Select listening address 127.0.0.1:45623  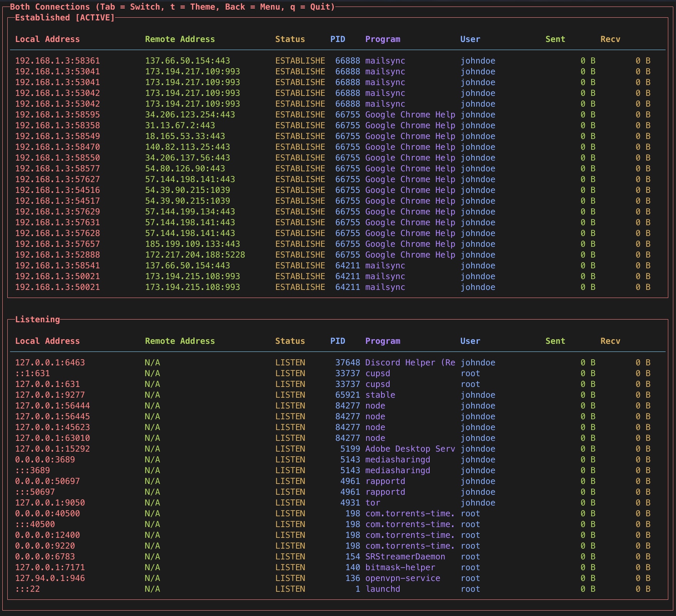[x=52, y=427]
